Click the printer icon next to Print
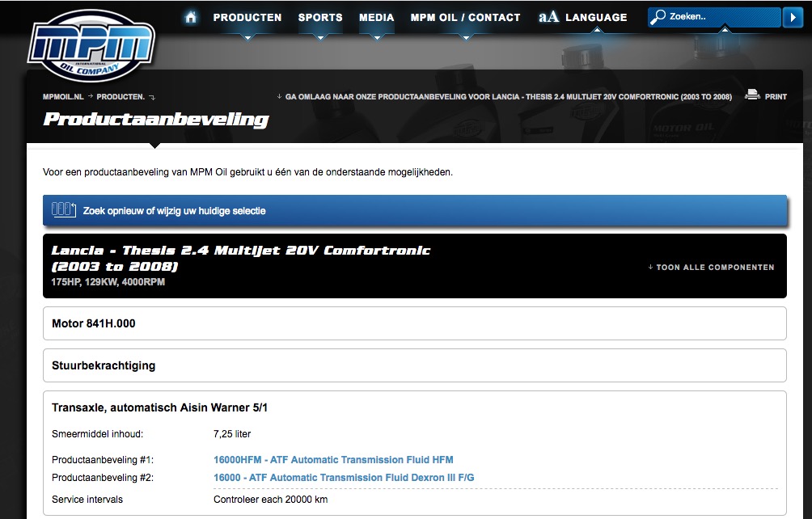This screenshot has width=812, height=519. click(752, 95)
